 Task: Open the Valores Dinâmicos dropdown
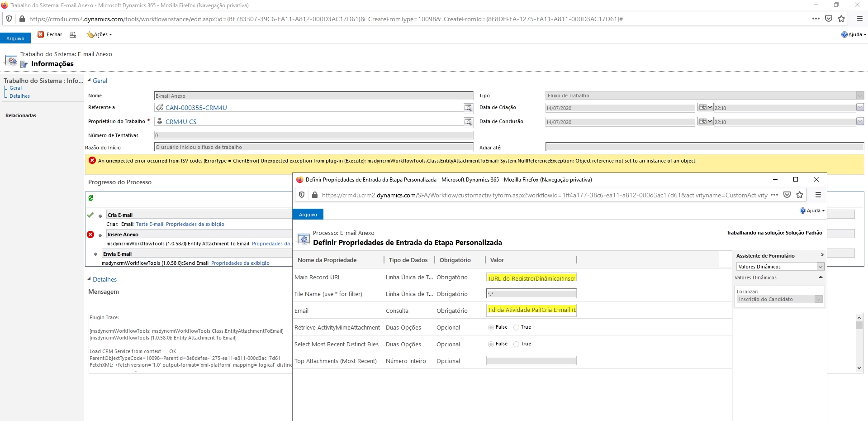(820, 267)
